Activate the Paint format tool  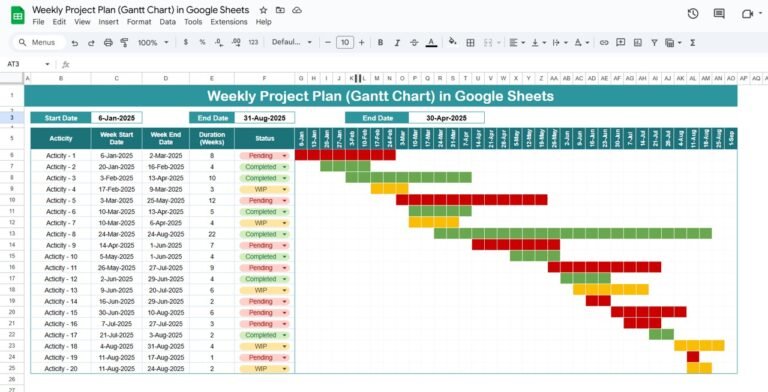pyautogui.click(x=124, y=43)
